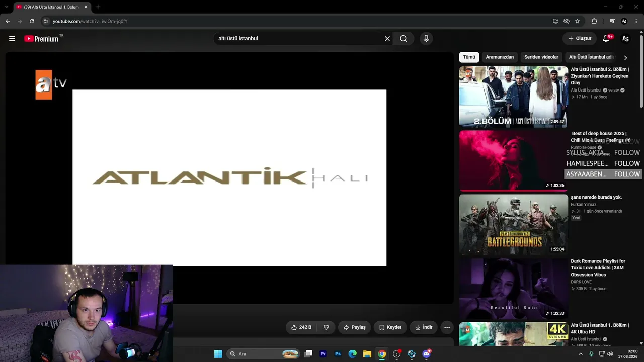The width and height of the screenshot is (644, 362).
Task: Open the 2.BÖLÜM video thumbnail
Action: click(513, 97)
